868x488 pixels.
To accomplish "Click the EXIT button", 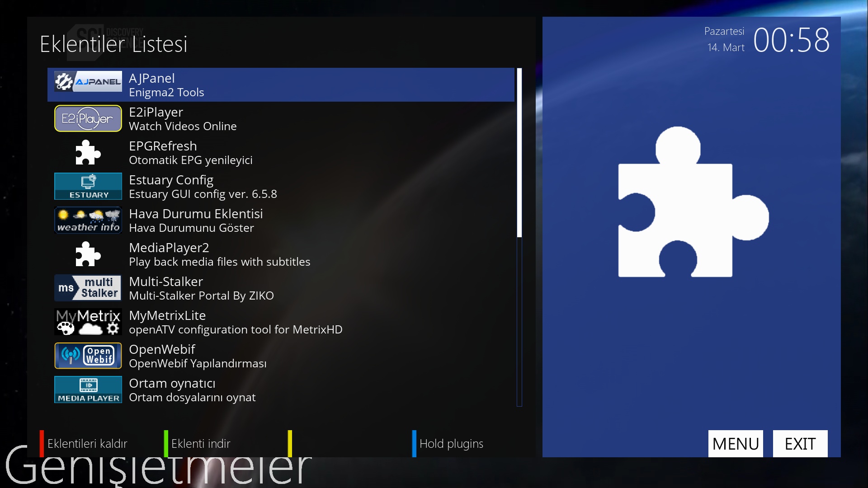I will [800, 444].
